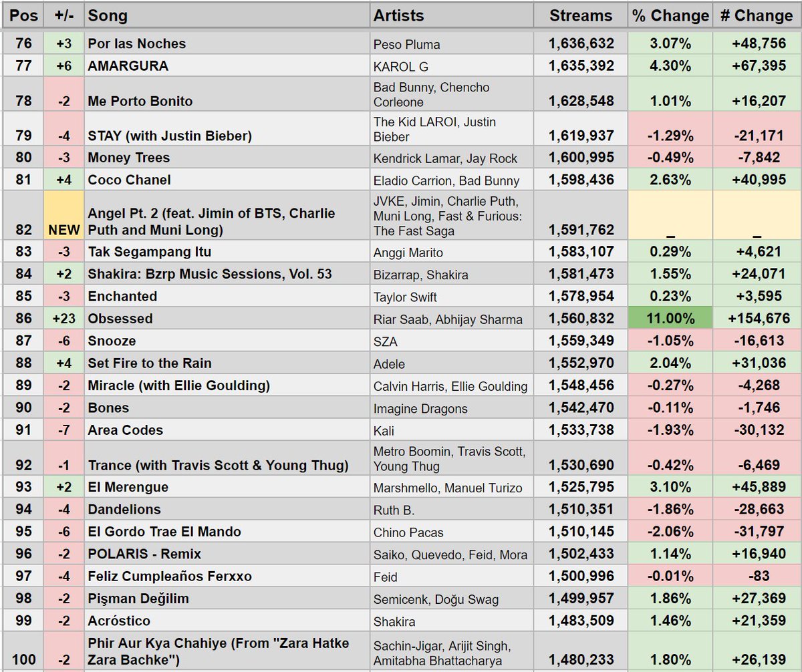Click the # Change column header
Image resolution: width=802 pixels, height=672 pixels.
[x=757, y=15]
